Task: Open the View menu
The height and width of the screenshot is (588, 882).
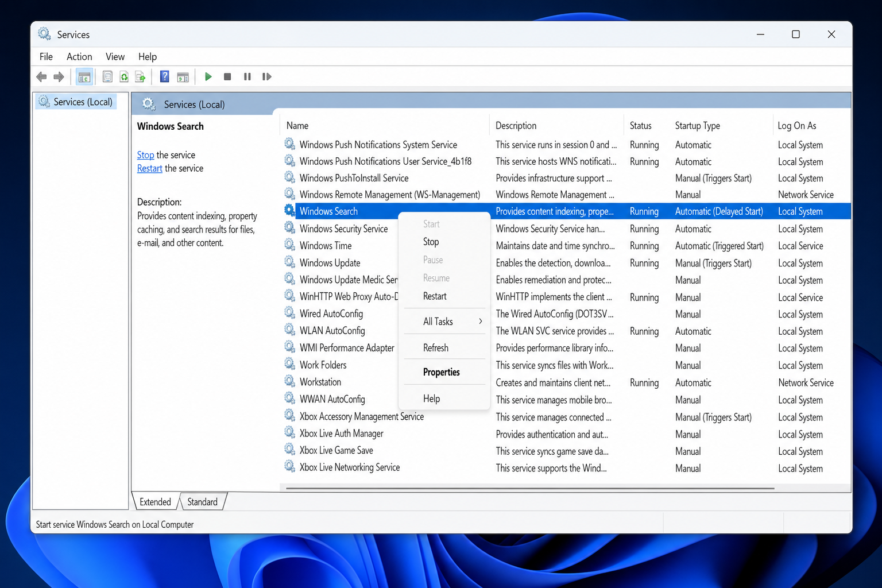Action: [x=115, y=56]
